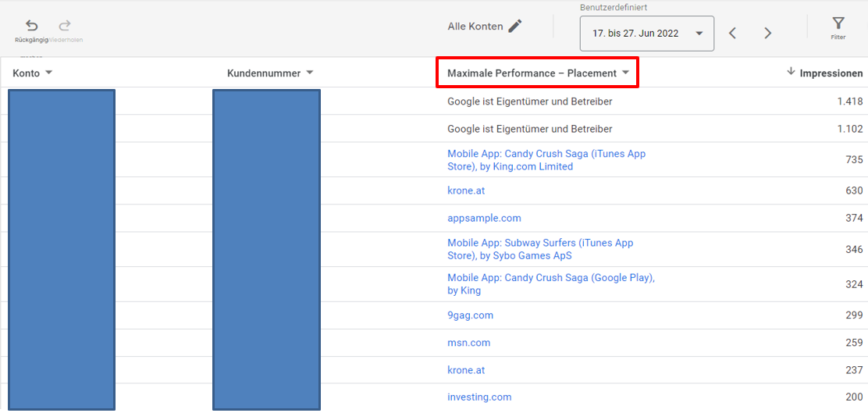Viewport: 868px width, 413px height.
Task: Click the impressions value 346
Action: click(x=854, y=249)
